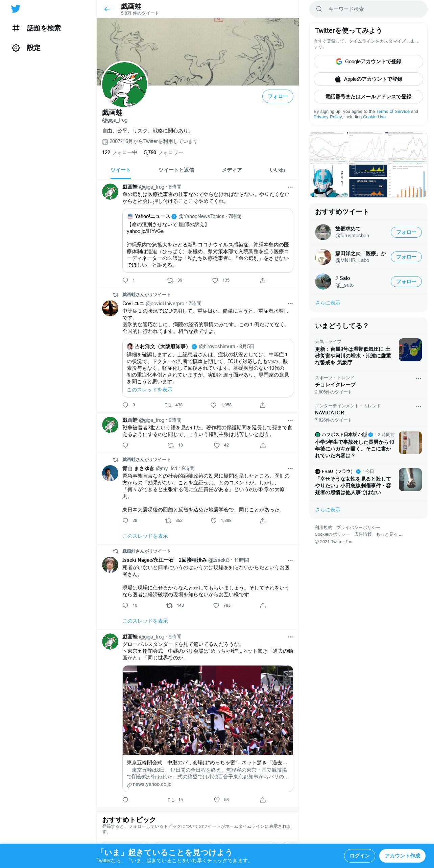Screen dimensions: 434x868
Task: Open more menu for NAVIGATOR trend
Action: [x=418, y=407]
